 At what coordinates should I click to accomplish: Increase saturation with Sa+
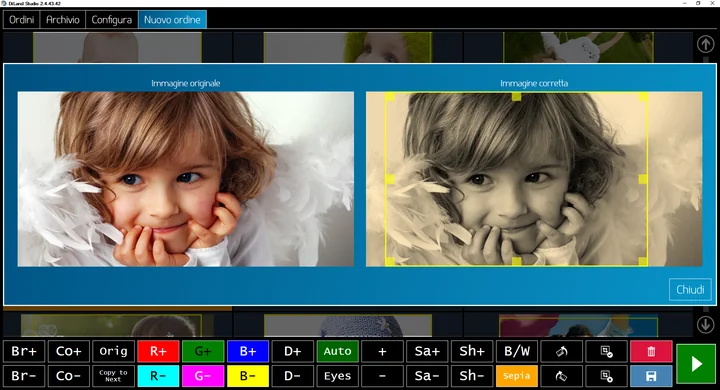[427, 351]
